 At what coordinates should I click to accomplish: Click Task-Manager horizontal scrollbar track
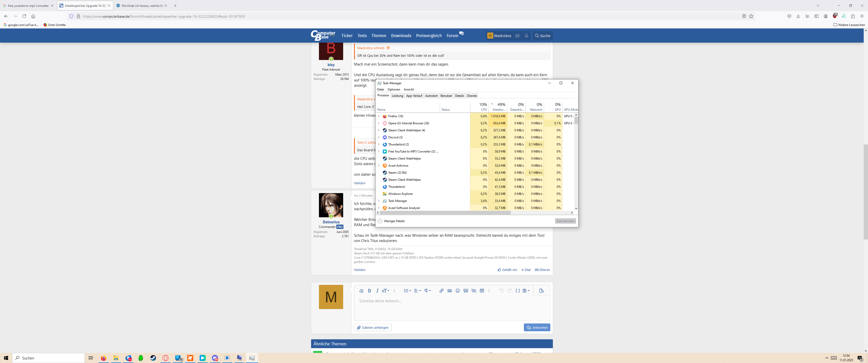coord(539,213)
